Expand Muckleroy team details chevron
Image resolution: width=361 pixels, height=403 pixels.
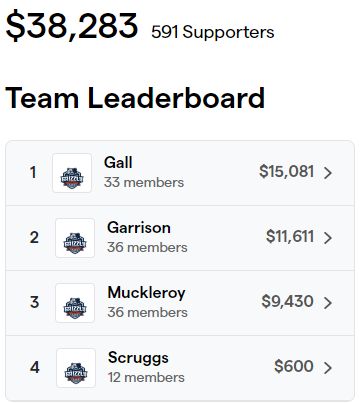[x=328, y=303]
